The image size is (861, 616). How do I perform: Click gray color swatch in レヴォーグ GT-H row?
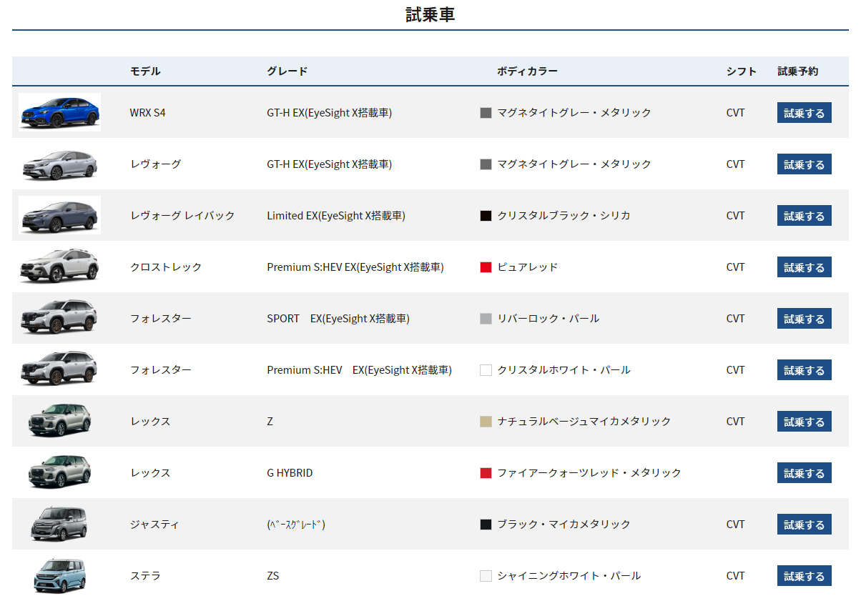tap(486, 164)
